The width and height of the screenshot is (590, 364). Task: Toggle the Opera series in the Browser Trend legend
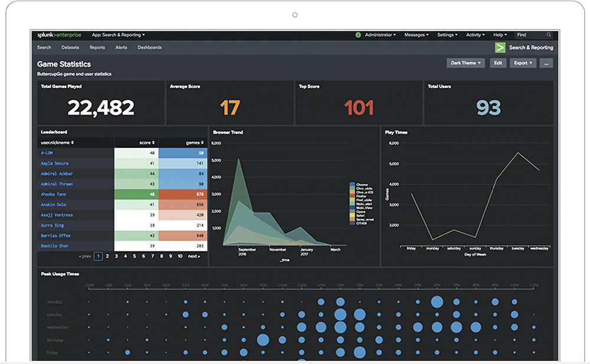pos(362,211)
